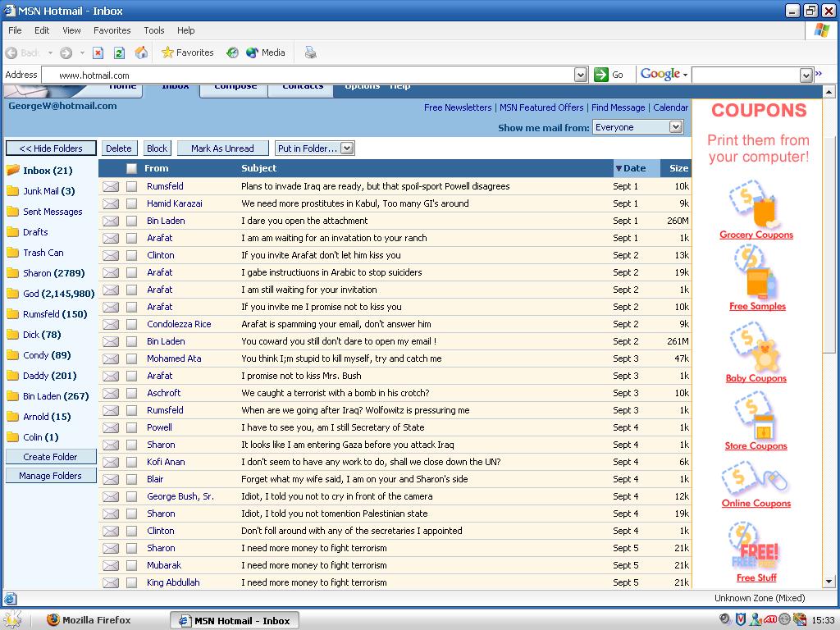Open Favorites star toolbar button

(x=188, y=52)
